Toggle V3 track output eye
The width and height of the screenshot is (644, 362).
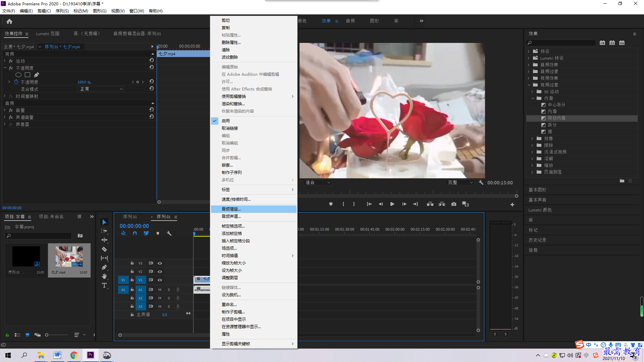click(x=160, y=263)
